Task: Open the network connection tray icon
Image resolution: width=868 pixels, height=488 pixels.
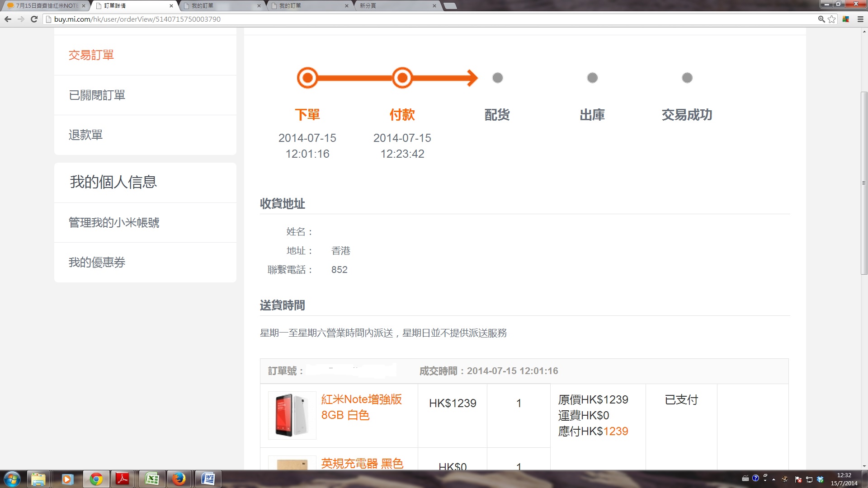Action: [809, 479]
